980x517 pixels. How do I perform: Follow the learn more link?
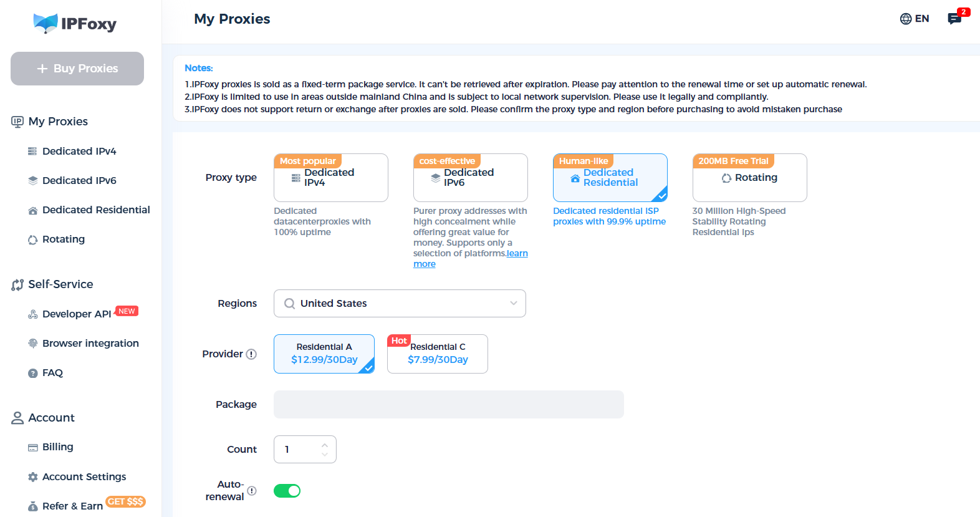471,259
